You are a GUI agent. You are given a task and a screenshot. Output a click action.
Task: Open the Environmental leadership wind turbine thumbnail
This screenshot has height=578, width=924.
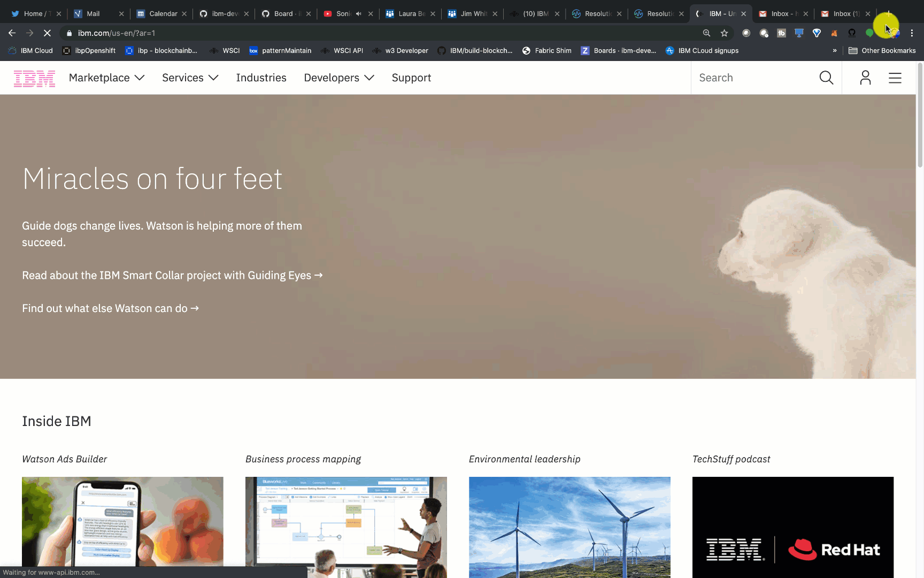(569, 527)
